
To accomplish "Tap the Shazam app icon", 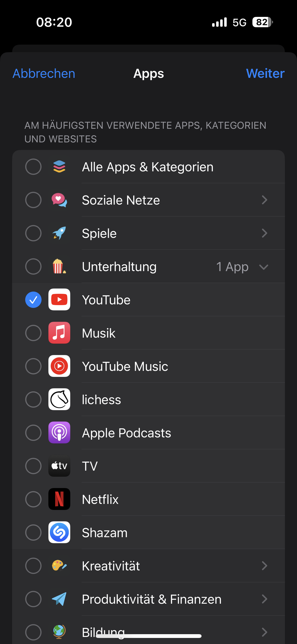I will 59,532.
